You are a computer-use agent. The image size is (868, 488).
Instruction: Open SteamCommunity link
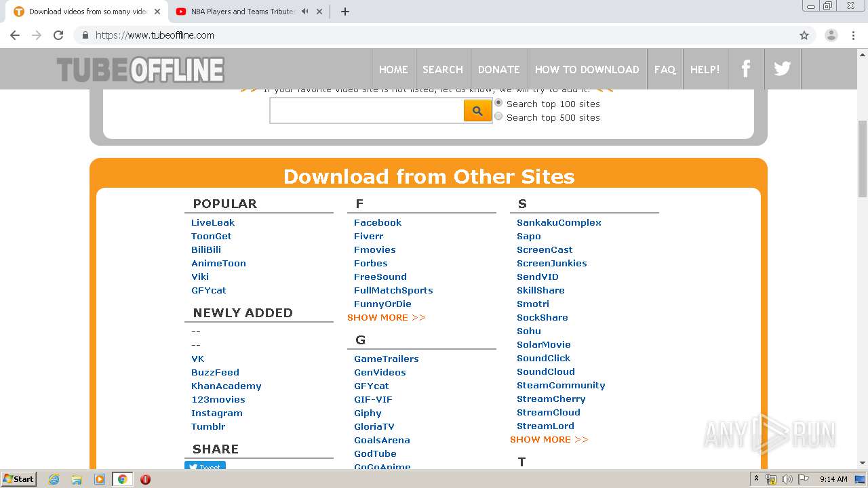coord(561,385)
